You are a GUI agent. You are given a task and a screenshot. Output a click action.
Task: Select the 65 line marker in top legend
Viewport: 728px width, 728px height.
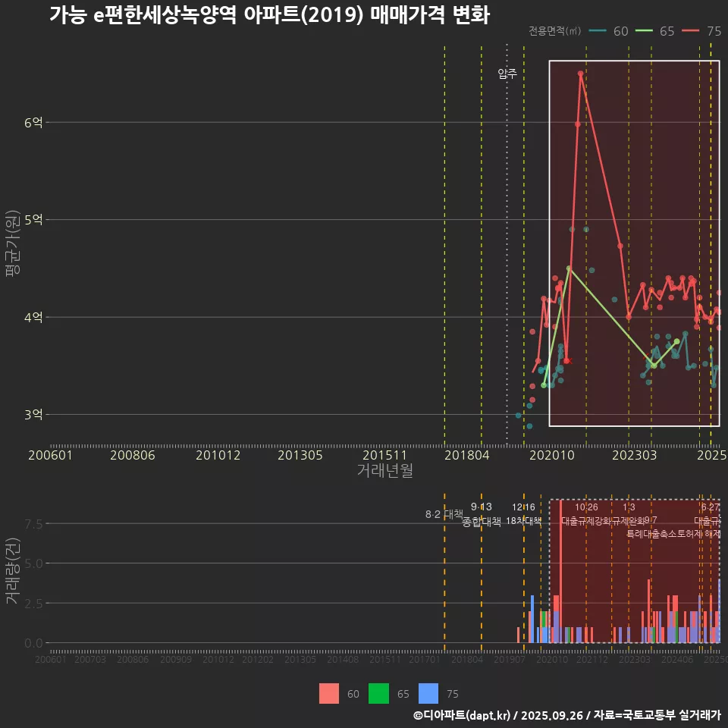click(x=645, y=31)
